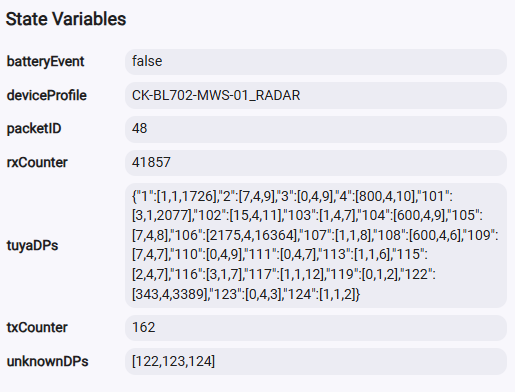Click the "106":[2175,4,16364] entry in tuyaDPs
Viewport: 515px width, 392px height.
pyautogui.click(x=233, y=235)
